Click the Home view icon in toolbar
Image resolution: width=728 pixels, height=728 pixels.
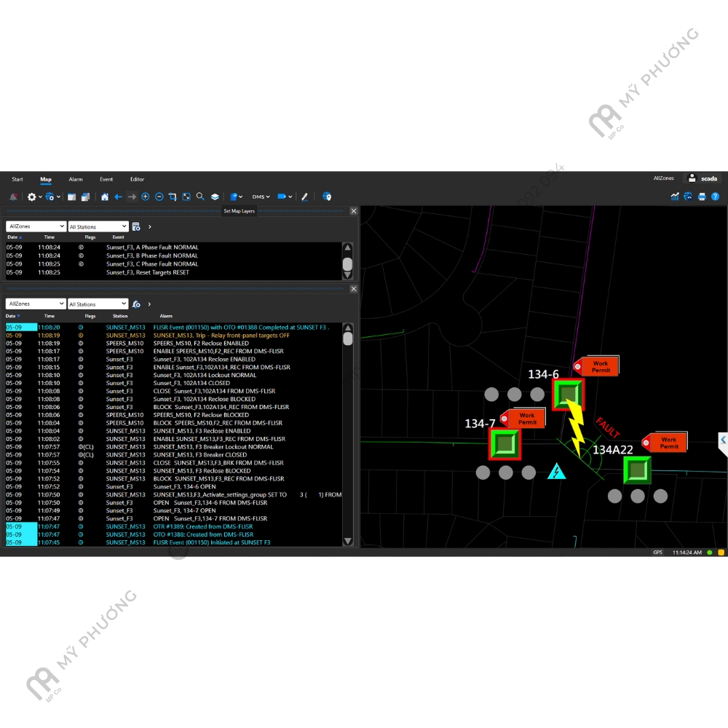105,197
